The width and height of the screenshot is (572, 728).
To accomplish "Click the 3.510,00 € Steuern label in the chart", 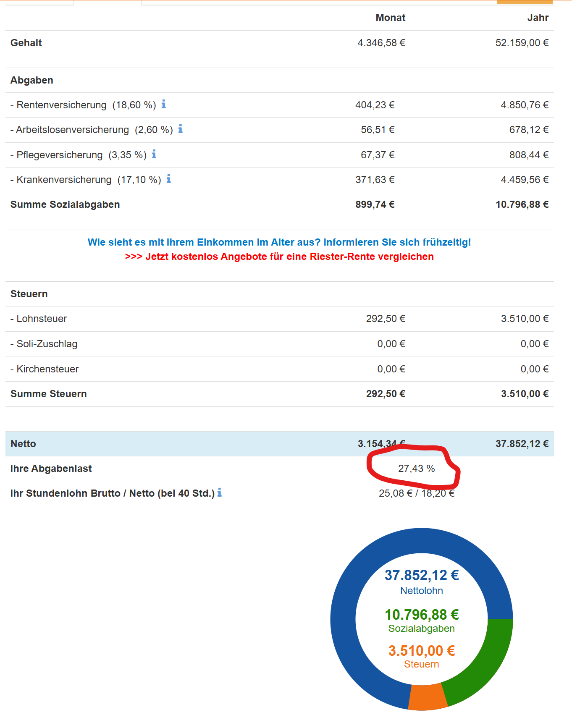I will point(422,651).
